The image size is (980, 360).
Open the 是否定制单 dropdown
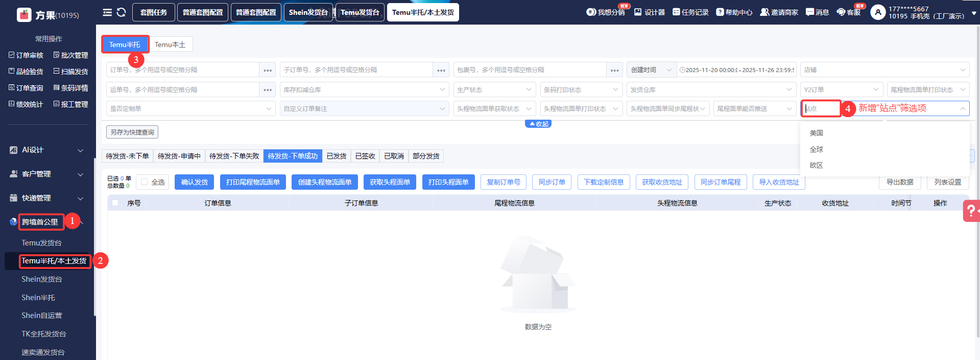pyautogui.click(x=190, y=108)
